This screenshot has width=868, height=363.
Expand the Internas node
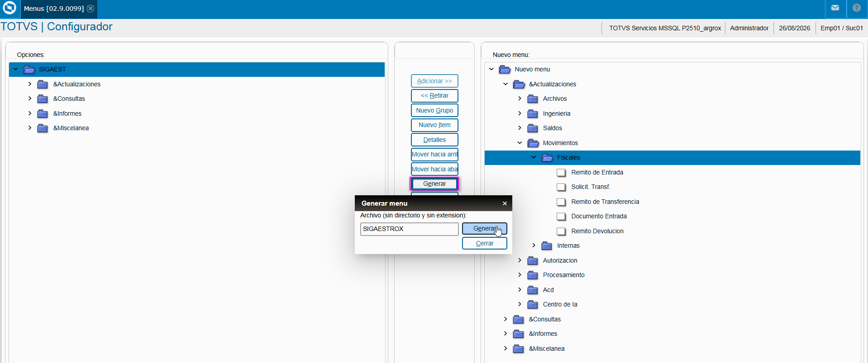click(534, 245)
